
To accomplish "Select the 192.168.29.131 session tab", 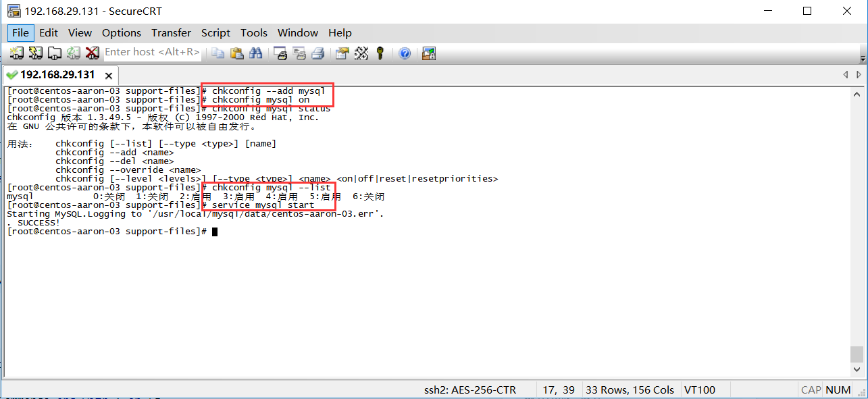I will tap(61, 74).
